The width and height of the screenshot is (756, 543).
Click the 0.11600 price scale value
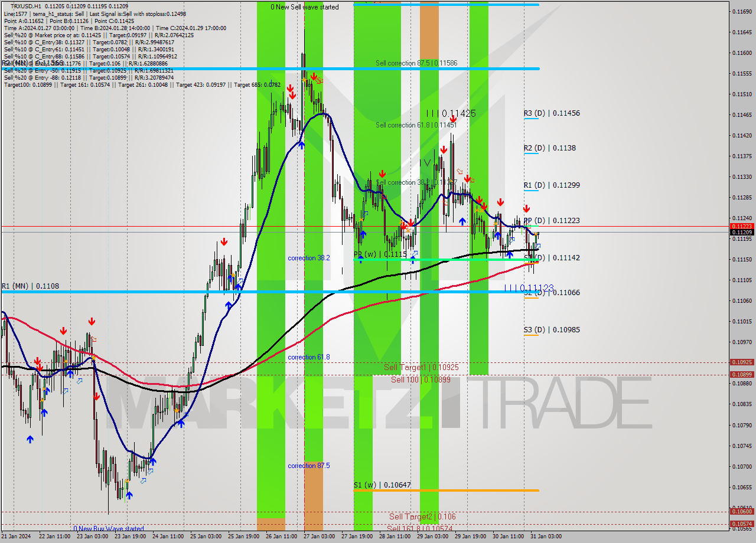[x=741, y=53]
